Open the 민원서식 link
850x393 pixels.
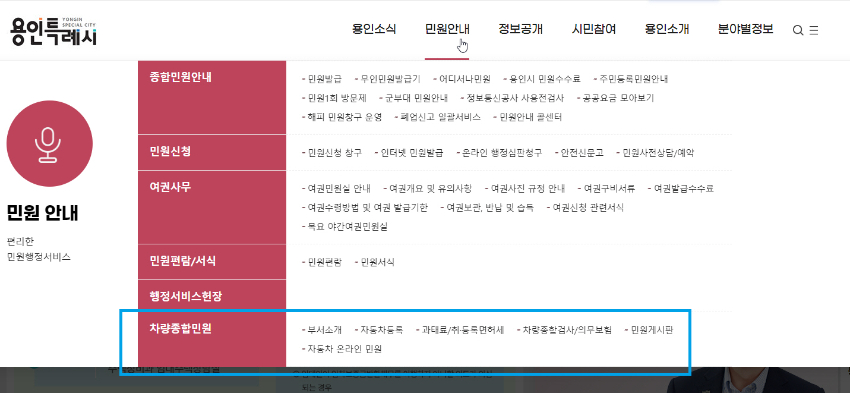click(377, 262)
